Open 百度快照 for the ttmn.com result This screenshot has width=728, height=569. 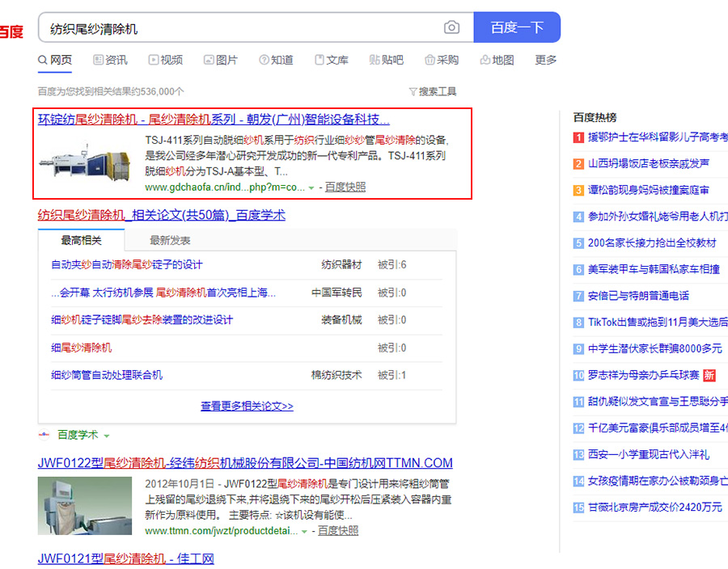[338, 531]
